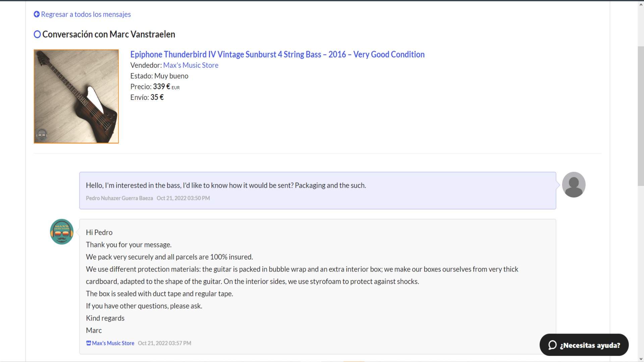Click the 'Estado: Muy bueno' text
This screenshot has width=644, height=362.
(x=159, y=76)
